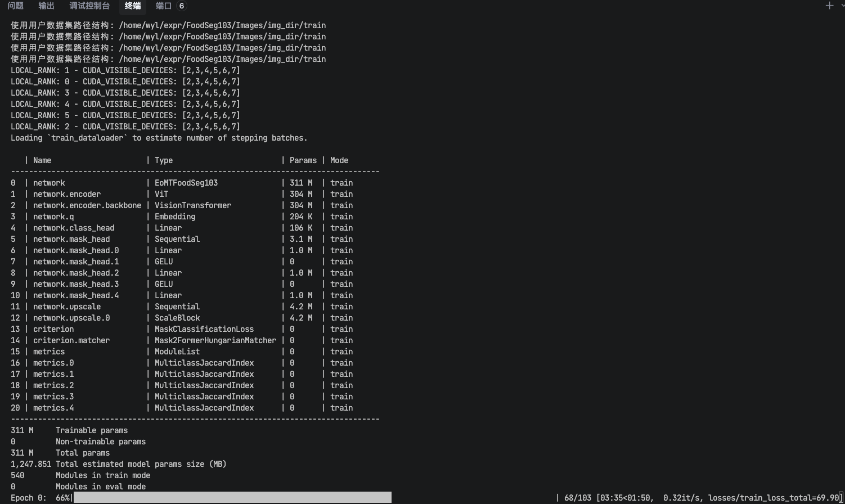This screenshot has height=504, width=845.
Task: Click the 'ModuleList' type cell
Action: click(177, 352)
